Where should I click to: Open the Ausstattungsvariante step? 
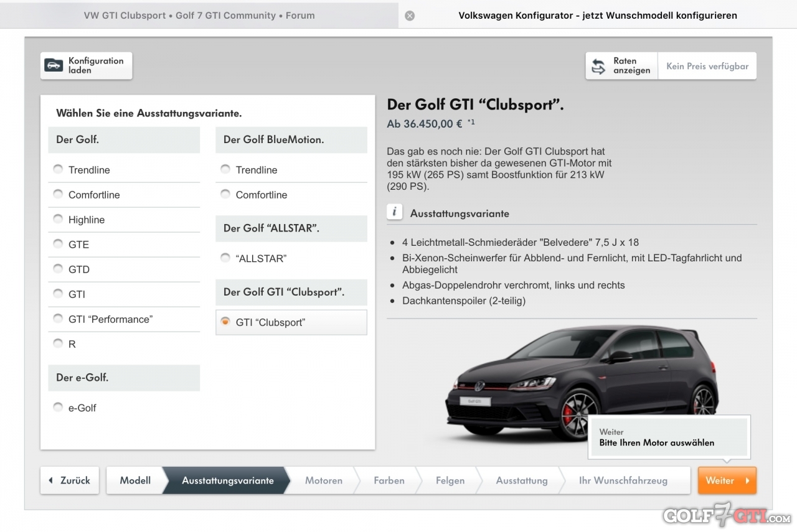point(227,480)
